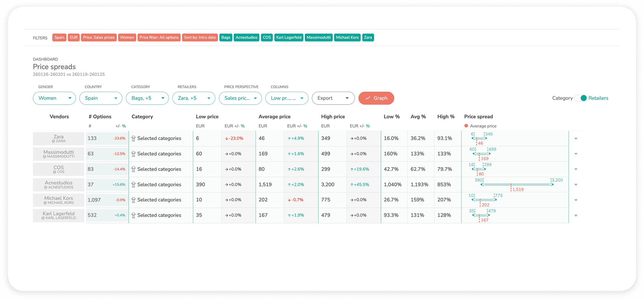Click the red Average price legend dot
This screenshot has width=644, height=300.
(x=466, y=126)
